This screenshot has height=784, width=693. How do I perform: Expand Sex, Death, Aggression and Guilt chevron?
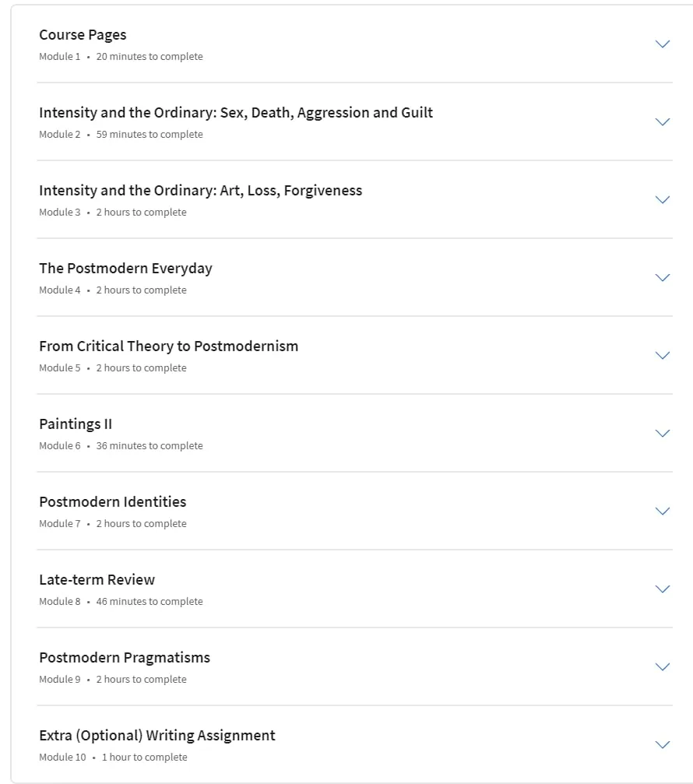tap(663, 122)
